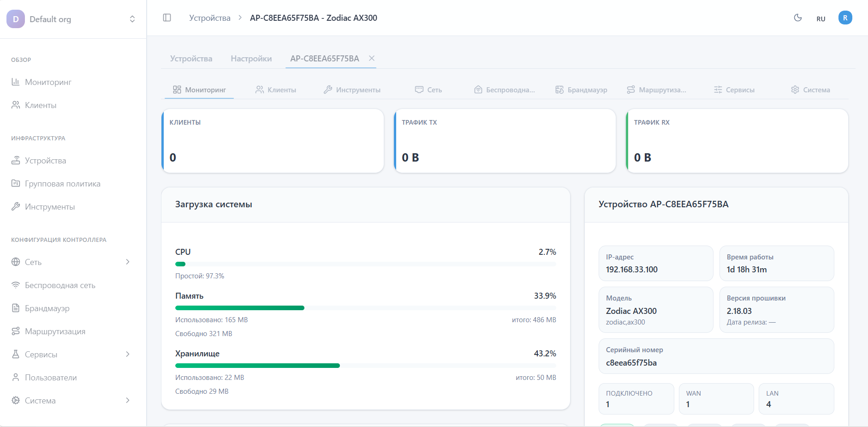Click the Пользователи person icon
This screenshot has height=427, width=868.
[16, 377]
